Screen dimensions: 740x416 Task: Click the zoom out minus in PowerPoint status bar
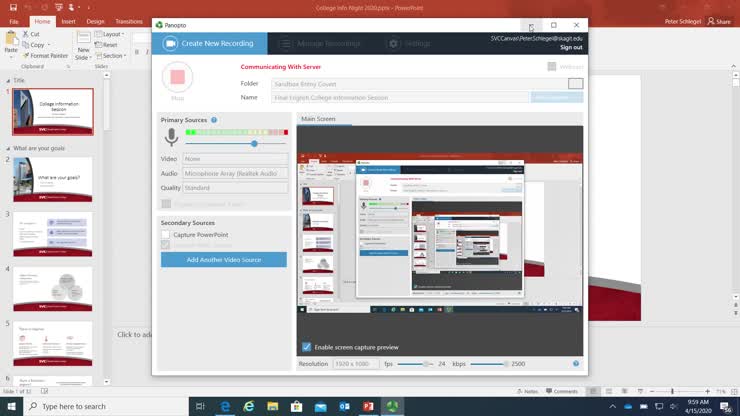point(652,391)
